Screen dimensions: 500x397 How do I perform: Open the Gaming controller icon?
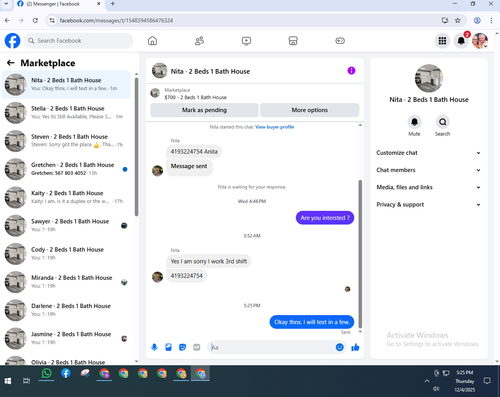[340, 41]
